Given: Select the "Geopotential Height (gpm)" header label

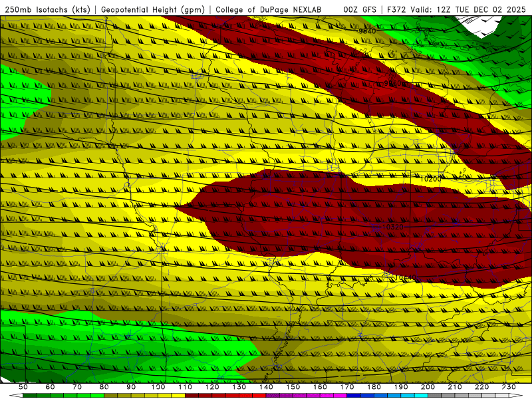Looking at the screenshot, I should coord(153,9).
